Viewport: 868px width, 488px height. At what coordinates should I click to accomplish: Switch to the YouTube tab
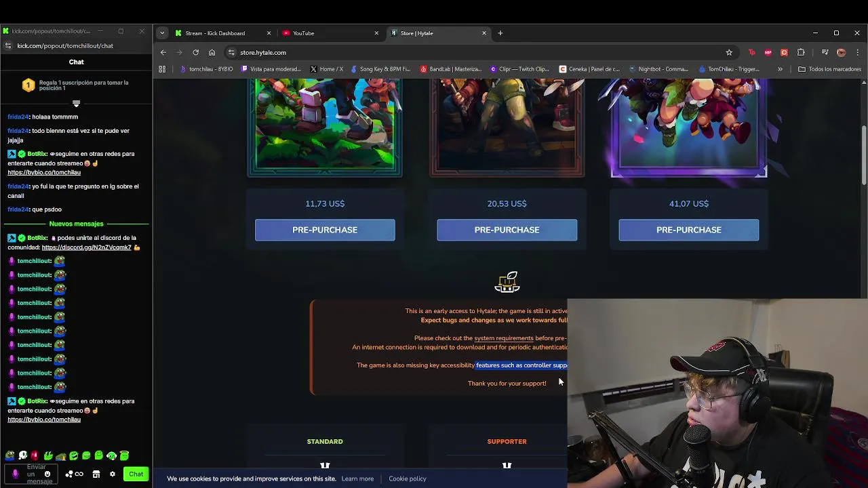coord(330,33)
